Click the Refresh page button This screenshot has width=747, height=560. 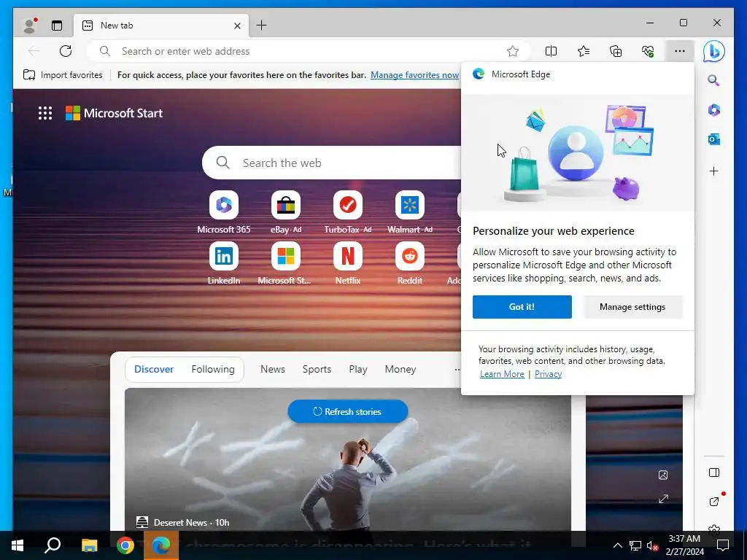pyautogui.click(x=66, y=51)
